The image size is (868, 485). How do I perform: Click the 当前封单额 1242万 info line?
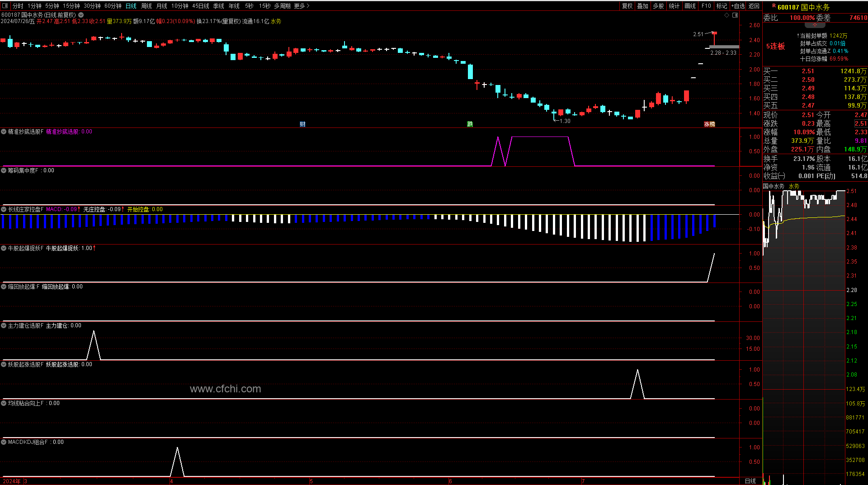tap(823, 36)
